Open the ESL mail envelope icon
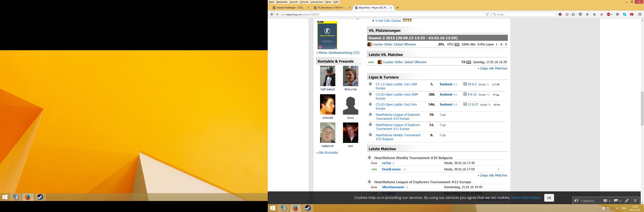This screenshot has width=644, height=212. (x=616, y=201)
